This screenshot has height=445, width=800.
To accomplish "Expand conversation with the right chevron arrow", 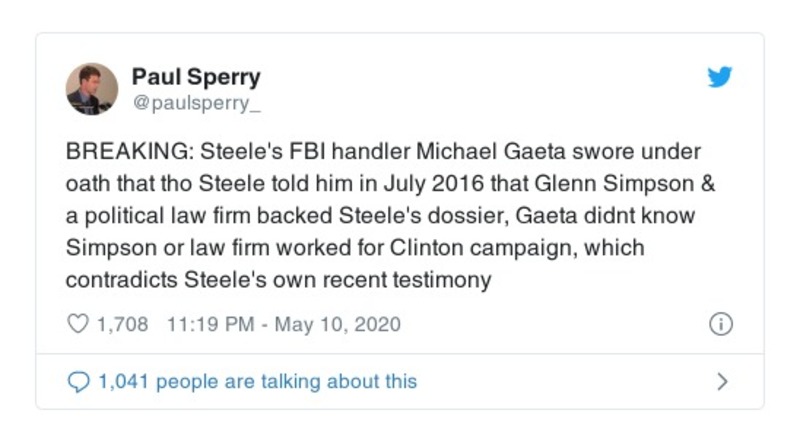I will [723, 381].
